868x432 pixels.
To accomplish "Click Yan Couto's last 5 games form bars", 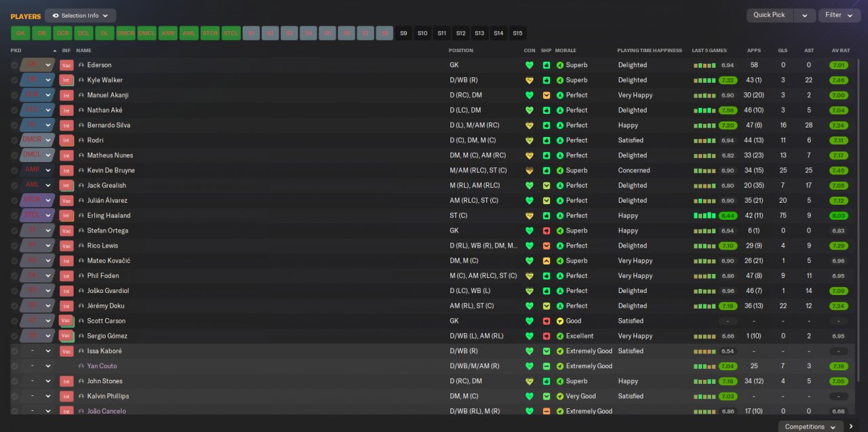I will tap(704, 366).
